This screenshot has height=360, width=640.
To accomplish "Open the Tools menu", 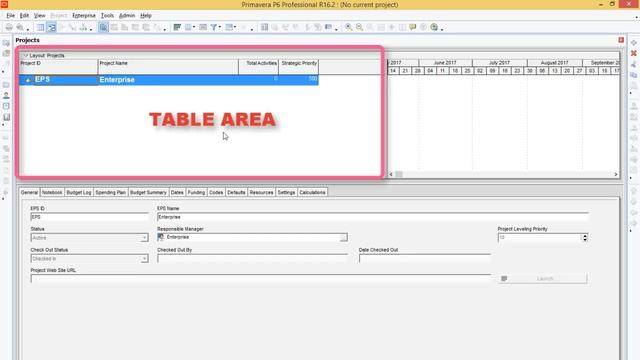I will [x=107, y=16].
